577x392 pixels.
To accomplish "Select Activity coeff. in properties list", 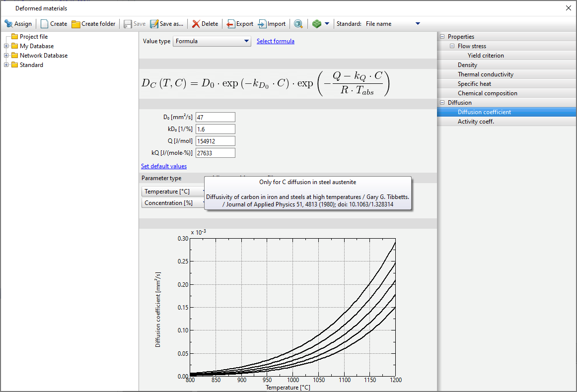I will tap(476, 122).
